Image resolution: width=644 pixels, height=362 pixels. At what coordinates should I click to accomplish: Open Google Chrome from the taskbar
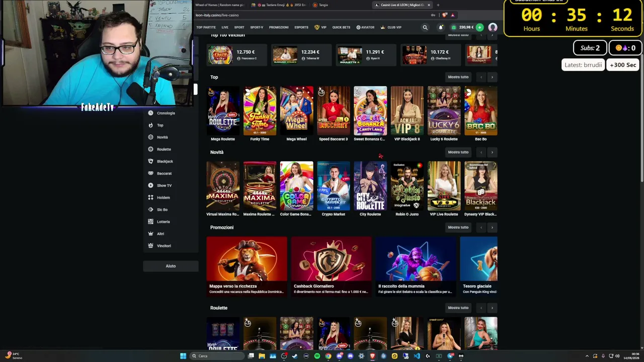[x=328, y=356]
